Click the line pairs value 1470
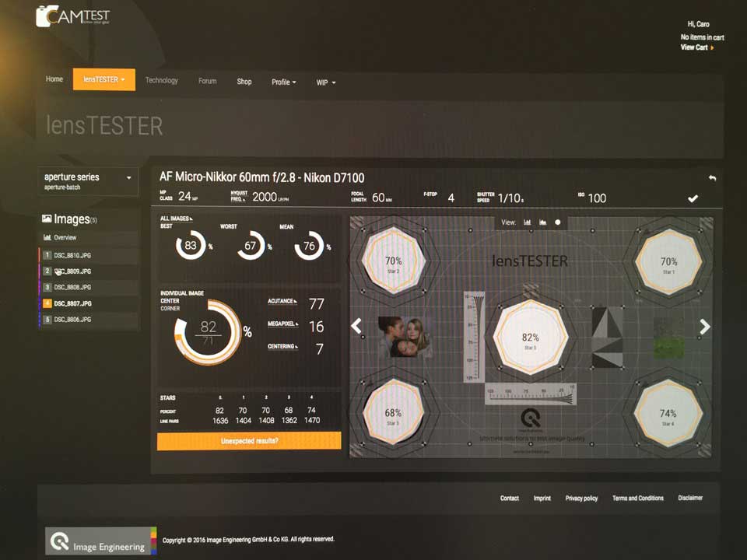The width and height of the screenshot is (747, 560). pos(312,421)
